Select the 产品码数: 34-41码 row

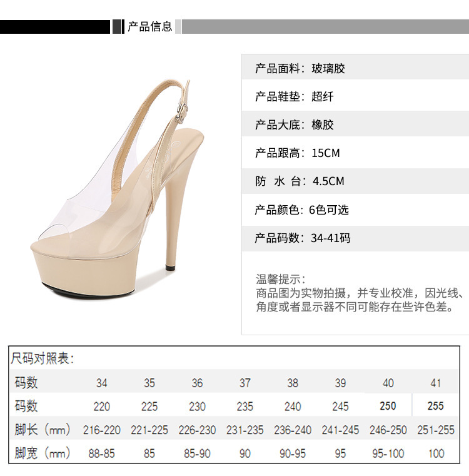355,238
